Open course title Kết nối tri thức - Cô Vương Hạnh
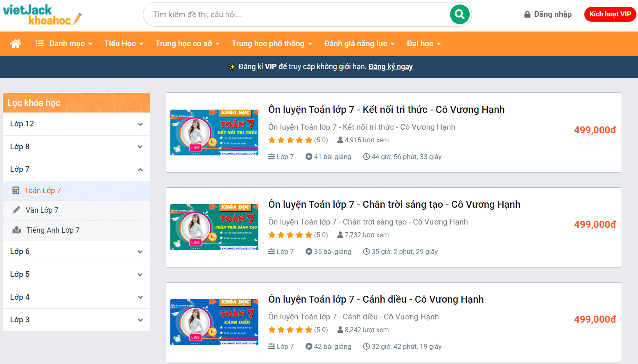638x364 pixels. [386, 110]
